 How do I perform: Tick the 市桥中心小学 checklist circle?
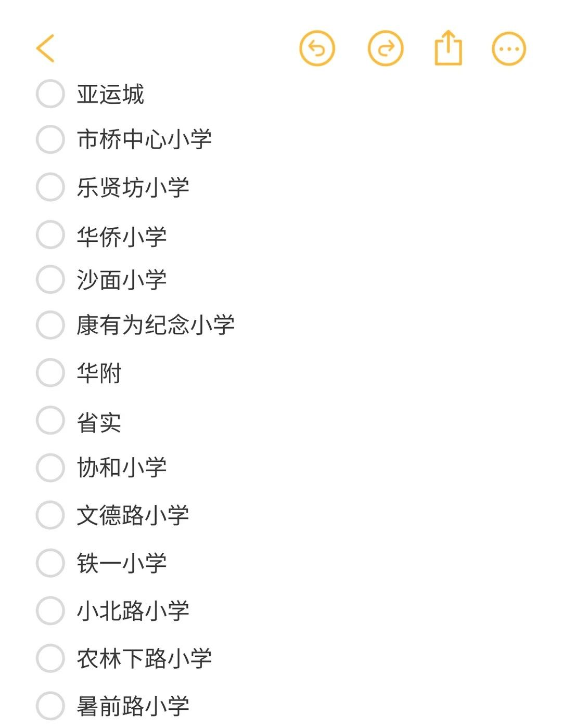(50, 139)
